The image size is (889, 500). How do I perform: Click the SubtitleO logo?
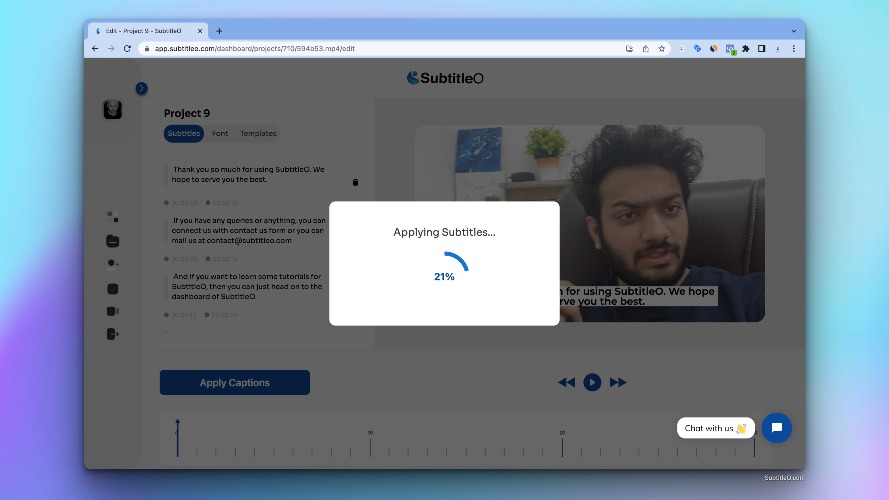coord(445,78)
